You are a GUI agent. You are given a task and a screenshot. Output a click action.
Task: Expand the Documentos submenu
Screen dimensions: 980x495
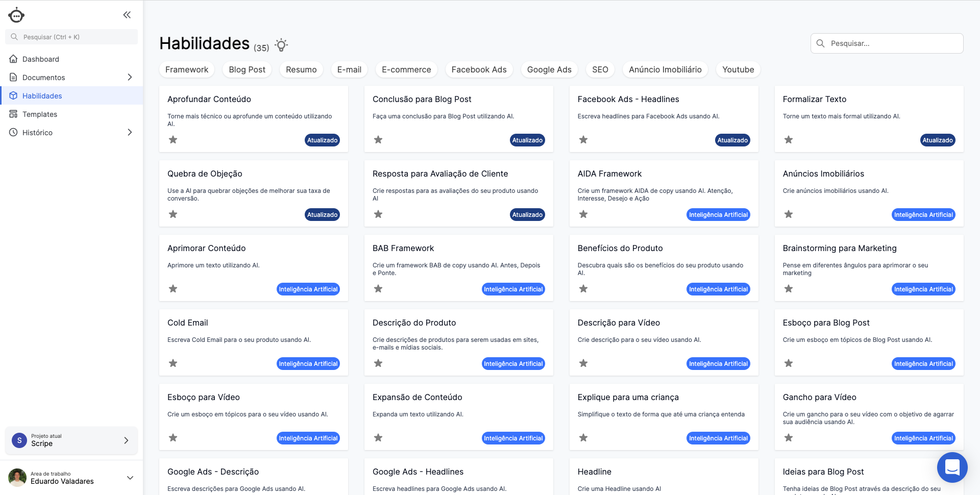coord(130,77)
